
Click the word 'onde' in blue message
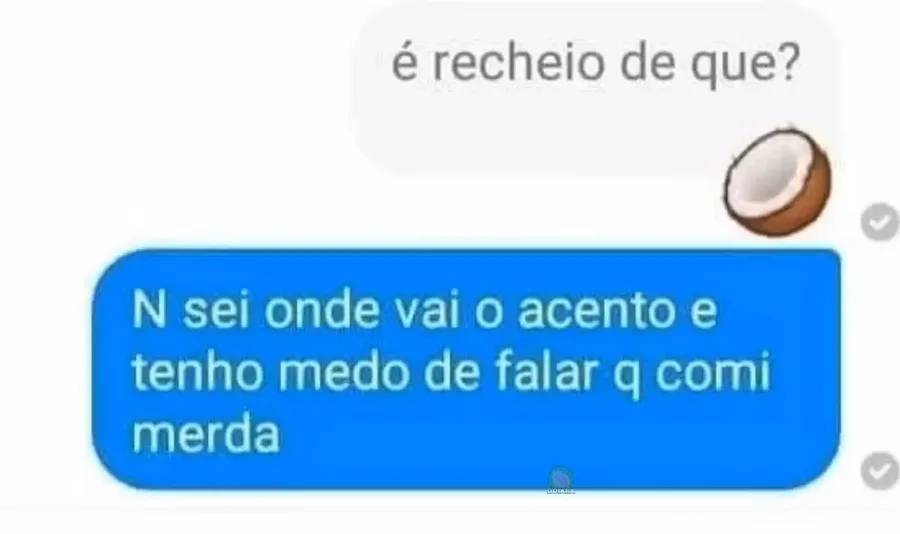click(x=322, y=310)
